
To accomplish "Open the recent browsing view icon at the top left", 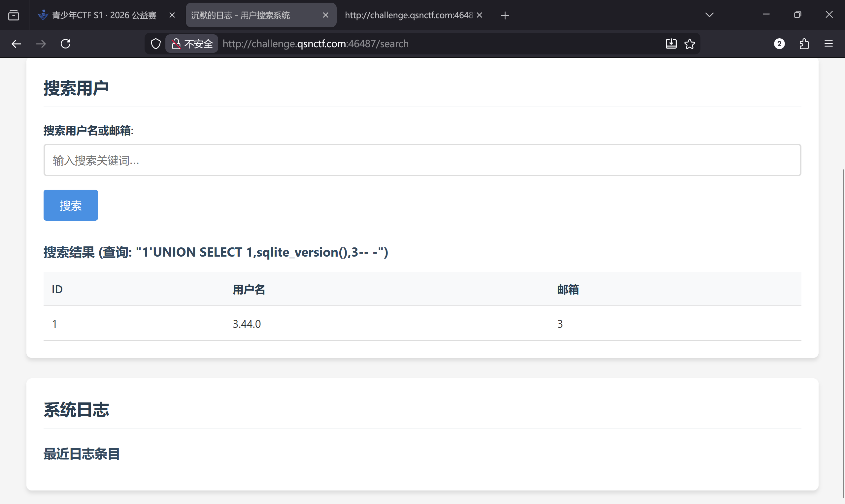I will pyautogui.click(x=14, y=15).
